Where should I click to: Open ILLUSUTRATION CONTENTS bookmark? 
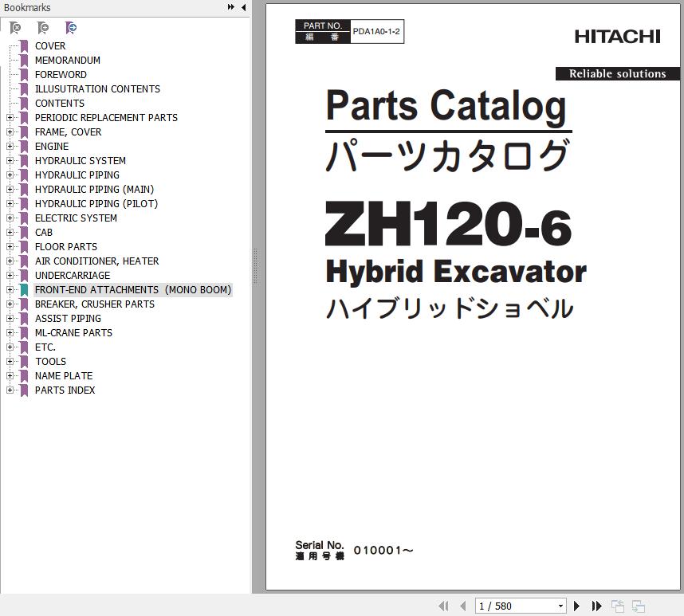point(97,89)
